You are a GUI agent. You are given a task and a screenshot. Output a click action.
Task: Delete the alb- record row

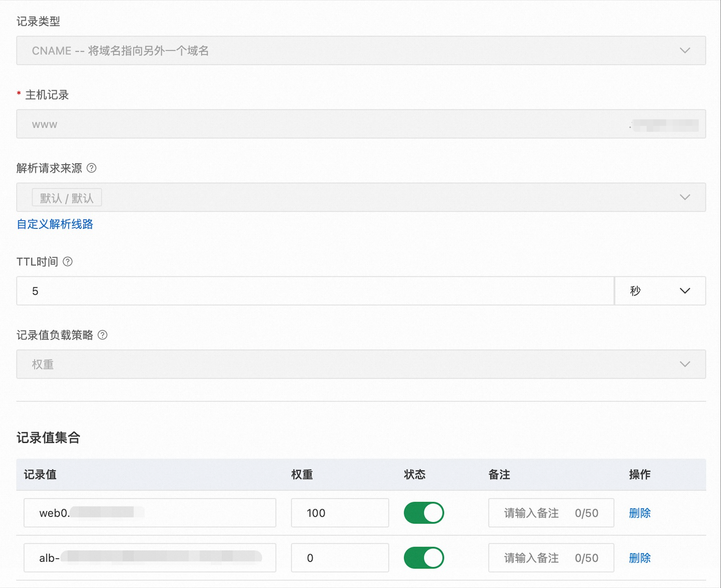640,558
